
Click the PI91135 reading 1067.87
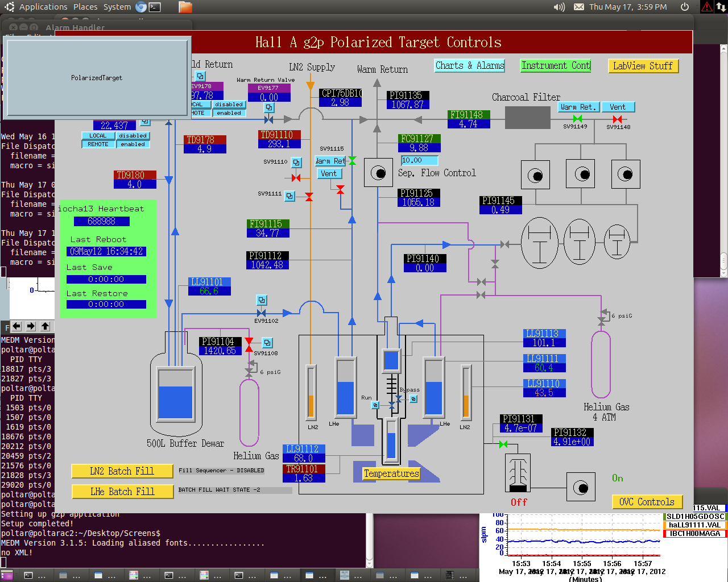[407, 105]
